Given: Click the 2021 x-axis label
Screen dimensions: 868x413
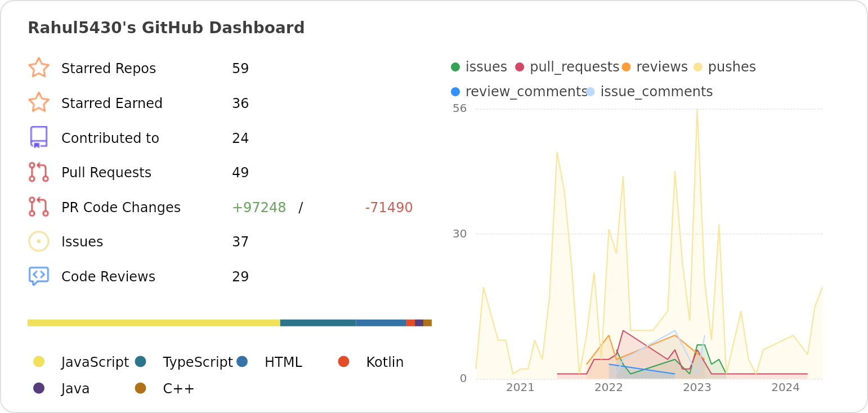Looking at the screenshot, I should click(x=520, y=388).
